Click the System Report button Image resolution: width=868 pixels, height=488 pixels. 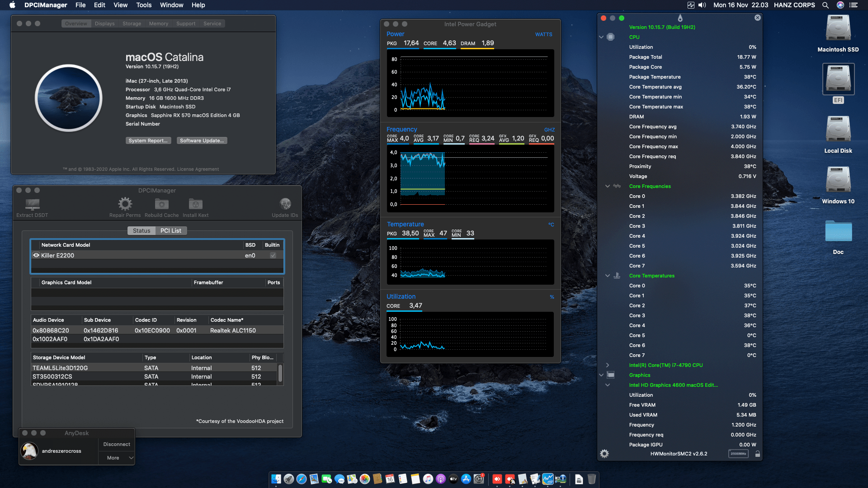click(x=148, y=141)
